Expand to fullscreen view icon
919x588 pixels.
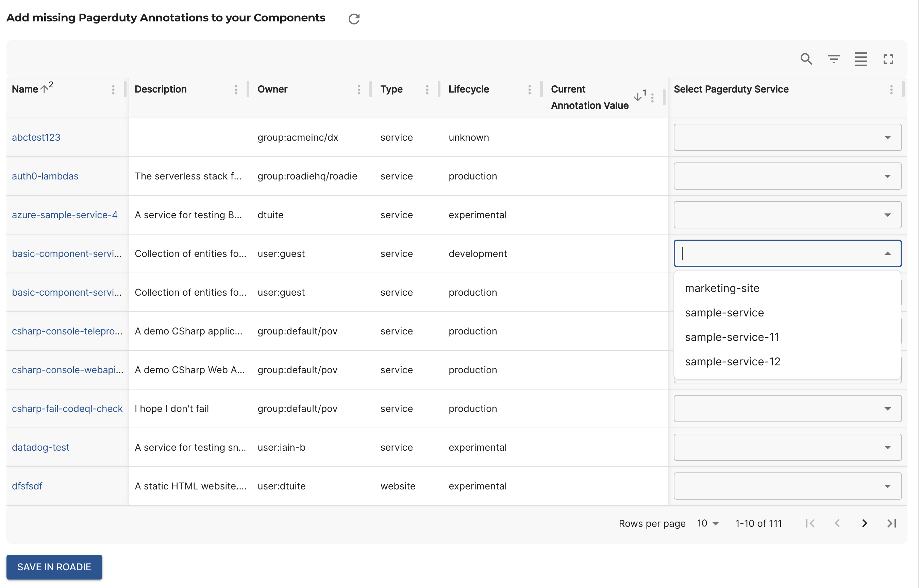[x=888, y=59]
